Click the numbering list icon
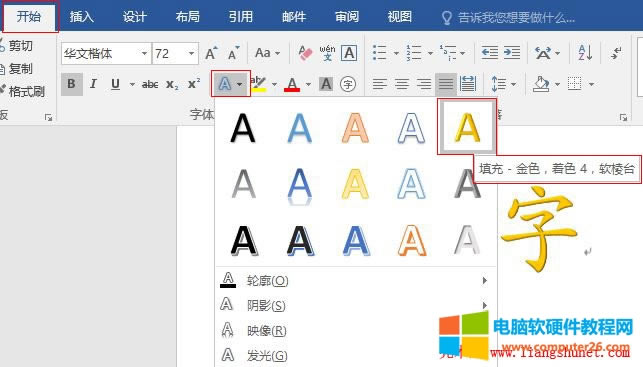This screenshot has width=643, height=367. pos(414,53)
